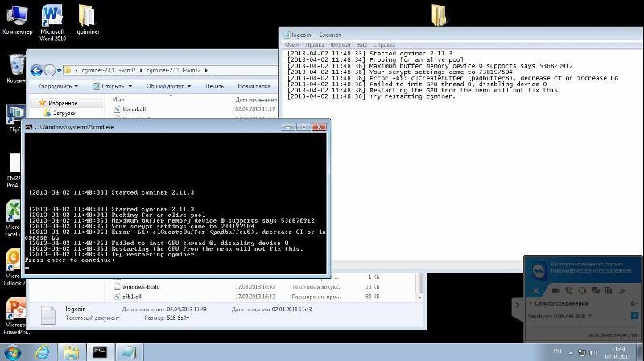This screenshot has width=644, height=361.
Task: Click the logcoin file icon in details pane
Action: click(x=48, y=315)
